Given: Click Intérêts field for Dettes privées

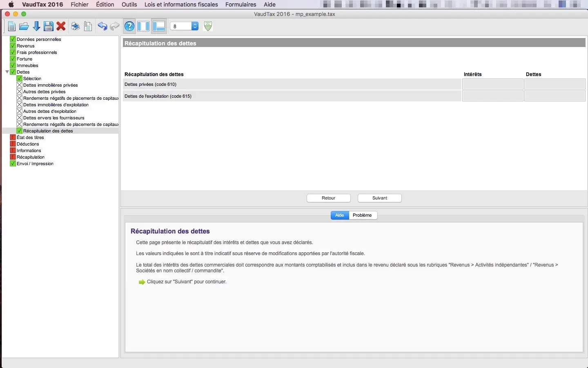Looking at the screenshot, I should click(493, 84).
